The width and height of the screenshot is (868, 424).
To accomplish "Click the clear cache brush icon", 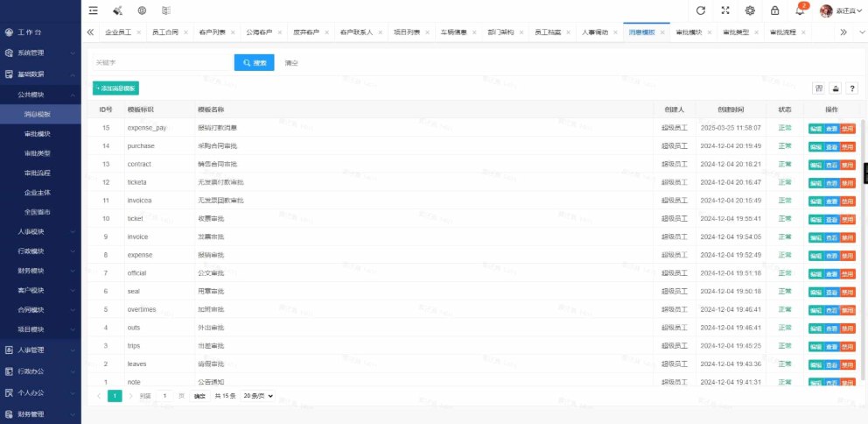I will coord(117,11).
